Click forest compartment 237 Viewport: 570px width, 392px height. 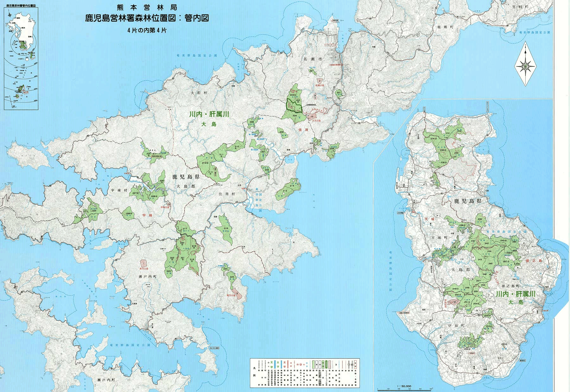point(433,181)
